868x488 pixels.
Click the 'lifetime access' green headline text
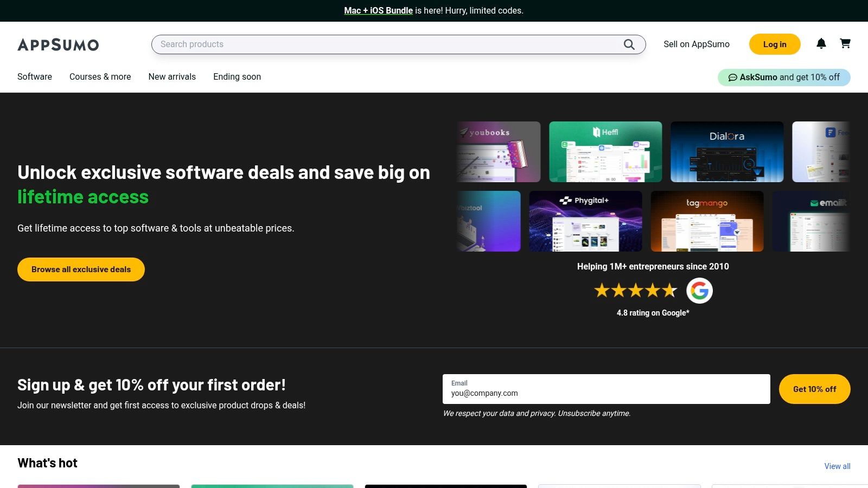click(83, 197)
